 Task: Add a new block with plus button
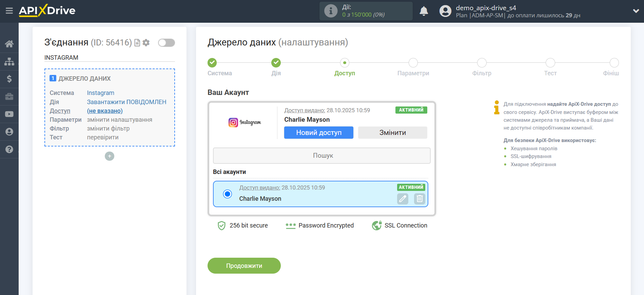tap(110, 156)
